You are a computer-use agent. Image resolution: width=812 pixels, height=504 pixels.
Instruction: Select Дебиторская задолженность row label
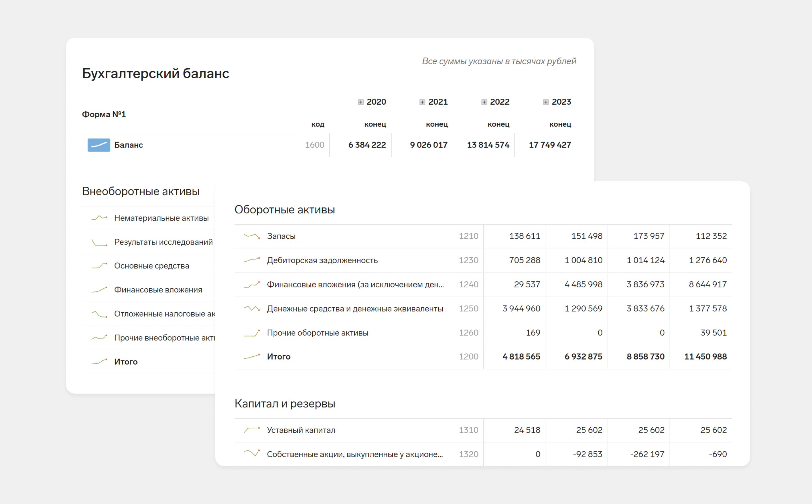[x=322, y=260]
